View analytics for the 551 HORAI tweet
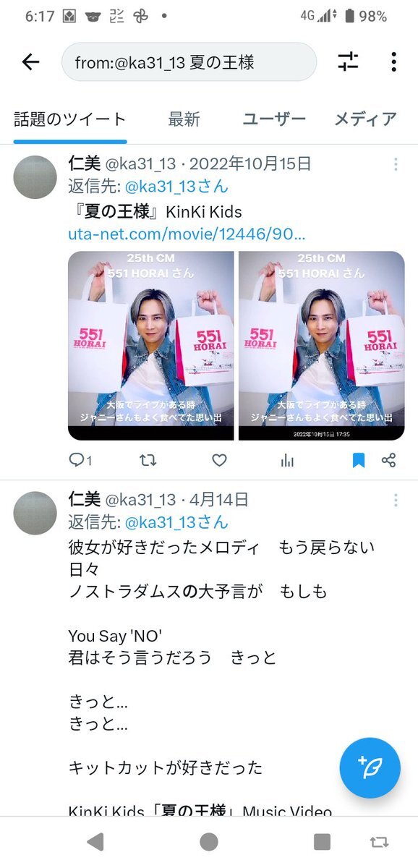The height and width of the screenshot is (868, 418). (287, 460)
